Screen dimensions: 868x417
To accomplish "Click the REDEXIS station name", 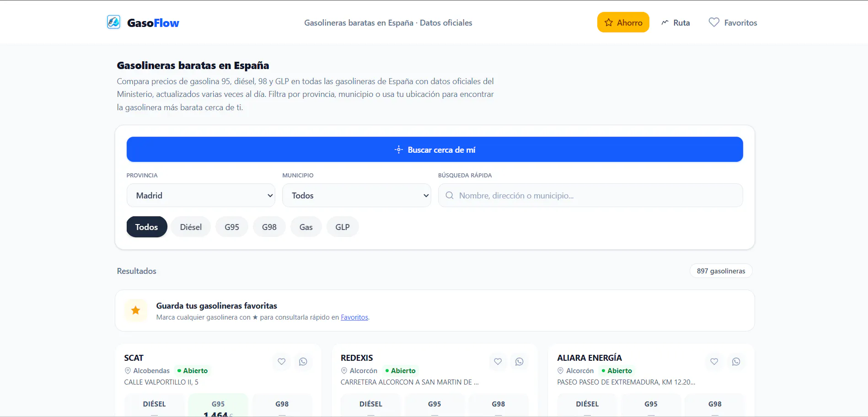I will tap(357, 358).
